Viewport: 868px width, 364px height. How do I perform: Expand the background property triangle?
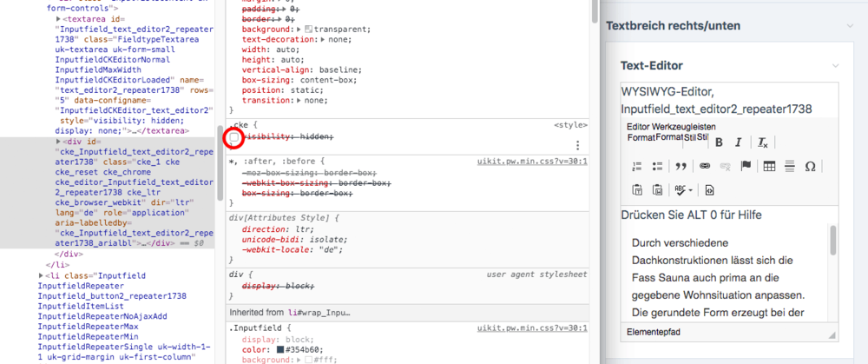tap(299, 29)
